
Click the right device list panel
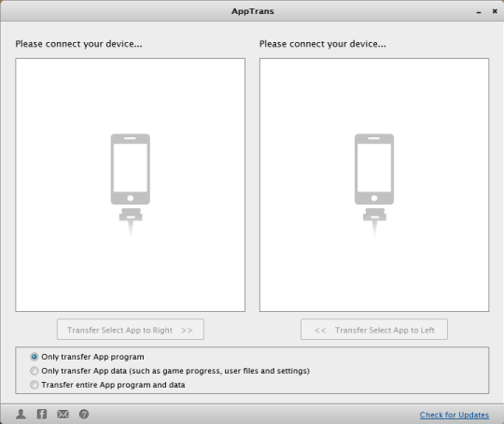tap(374, 185)
